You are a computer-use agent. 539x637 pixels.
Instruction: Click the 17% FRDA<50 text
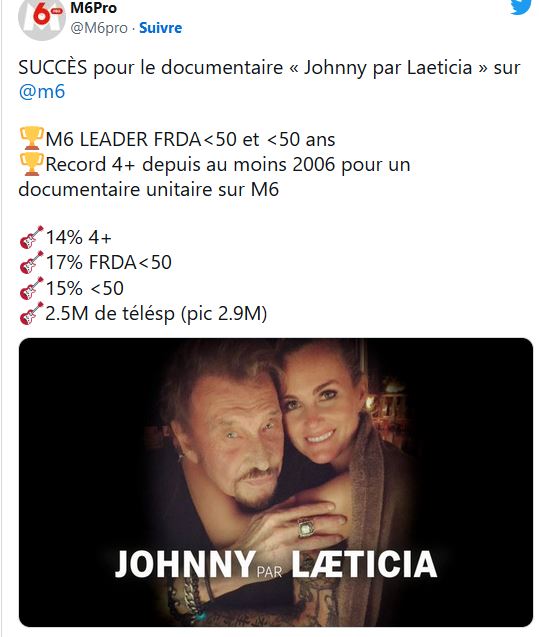click(x=108, y=262)
